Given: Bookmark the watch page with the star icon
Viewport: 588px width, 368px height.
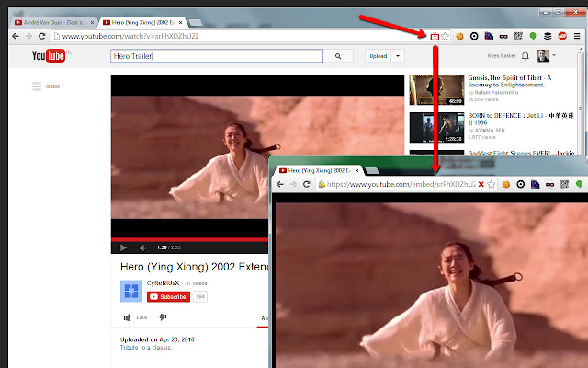Looking at the screenshot, I should tap(445, 36).
